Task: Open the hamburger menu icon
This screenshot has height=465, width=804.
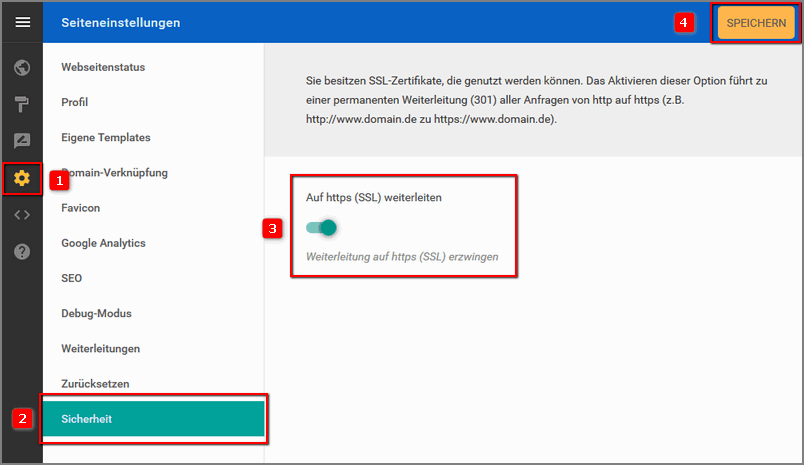Action: point(22,22)
